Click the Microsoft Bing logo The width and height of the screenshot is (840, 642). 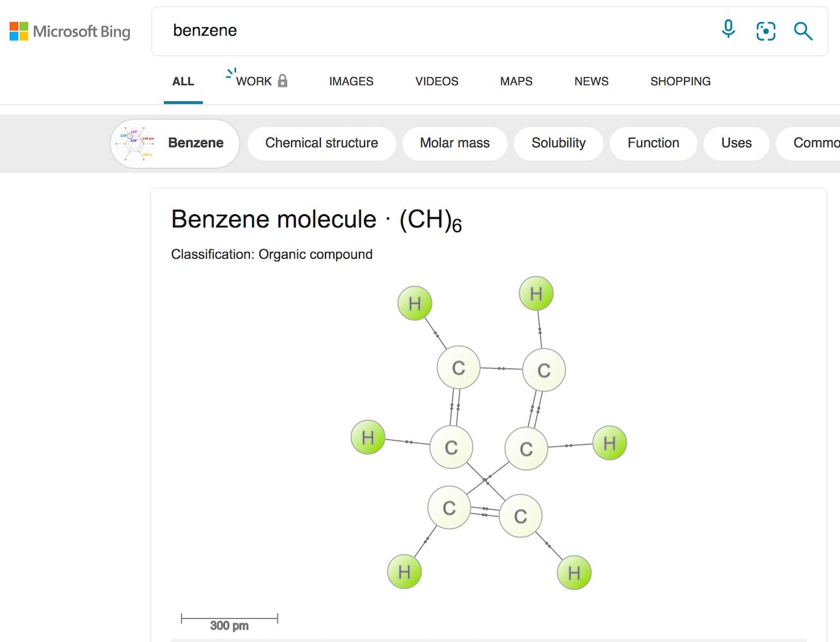[x=69, y=31]
